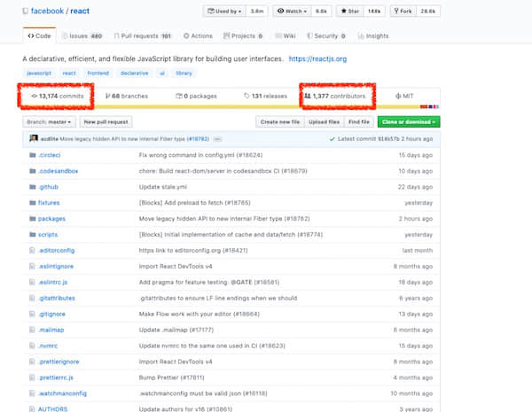Expand the Clone or download menu

click(409, 121)
